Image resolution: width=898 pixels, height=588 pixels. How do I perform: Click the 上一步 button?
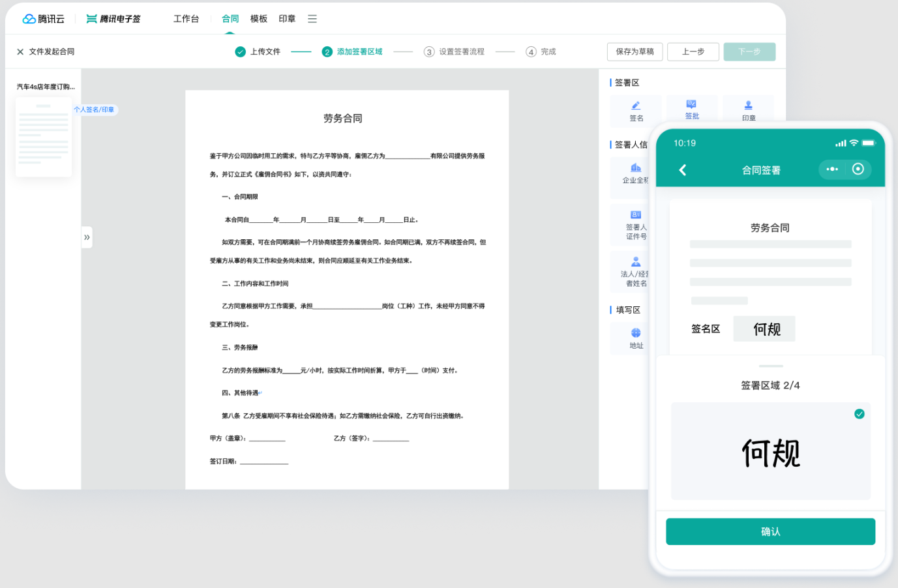tap(693, 51)
